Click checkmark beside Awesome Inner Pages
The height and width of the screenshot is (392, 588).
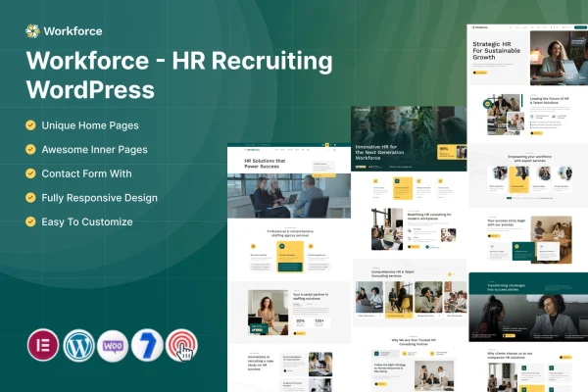tap(30, 149)
